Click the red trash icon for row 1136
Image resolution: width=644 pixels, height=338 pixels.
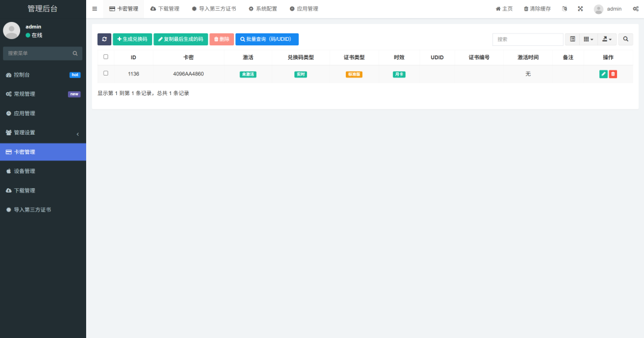pyautogui.click(x=613, y=74)
